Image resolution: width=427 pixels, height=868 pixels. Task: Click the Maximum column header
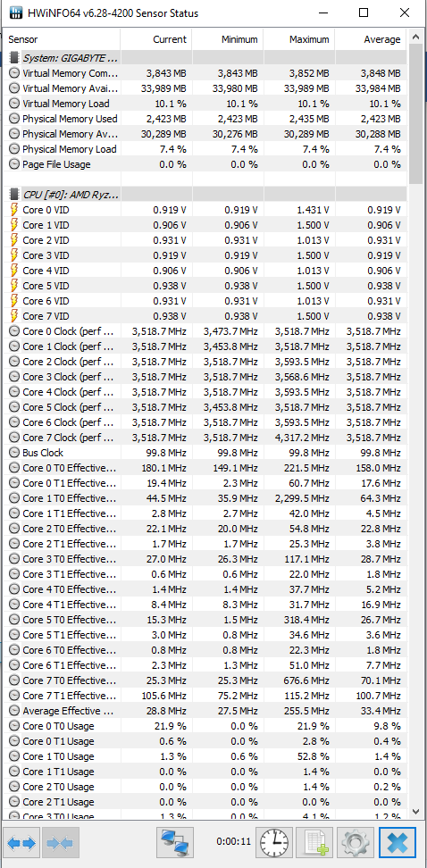coord(299,39)
